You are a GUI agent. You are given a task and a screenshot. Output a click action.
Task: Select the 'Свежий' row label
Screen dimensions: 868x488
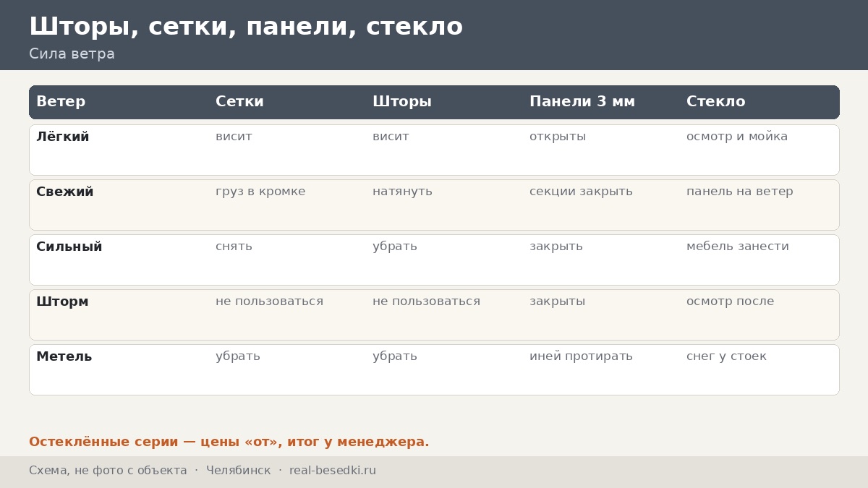[65, 192]
